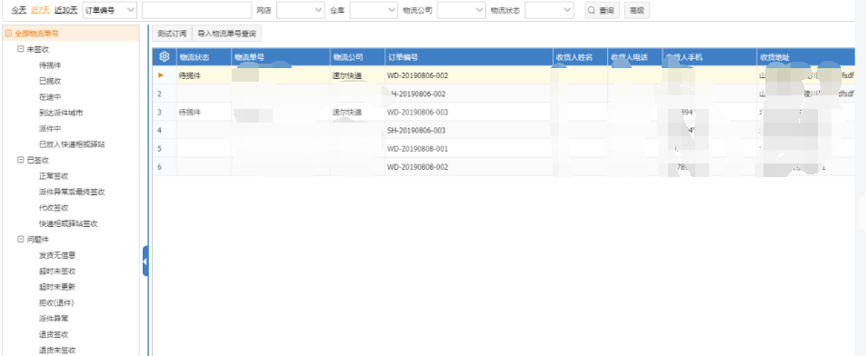Select 退货签收 in the tree
Image resolution: width=868 pixels, height=356 pixels.
coord(54,335)
